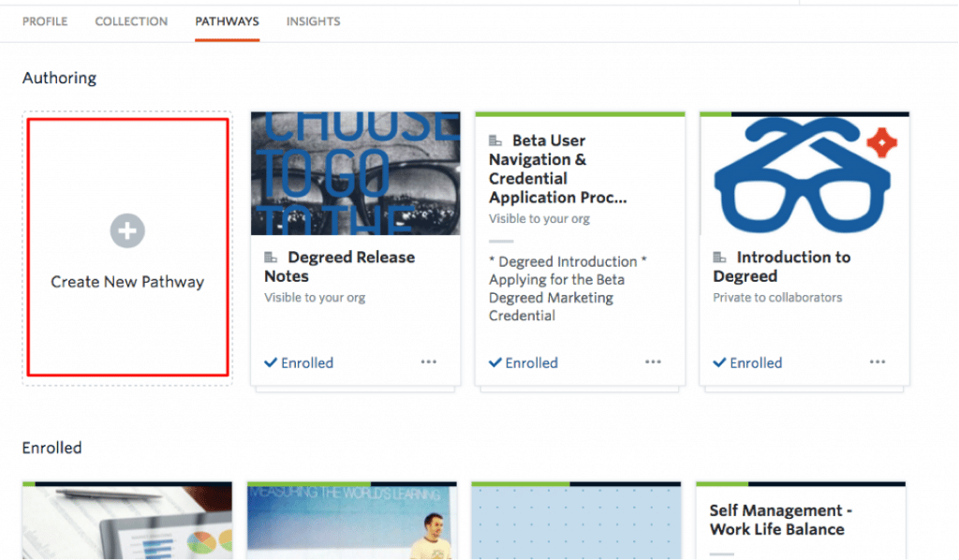This screenshot has height=560, width=959.
Task: Open the enrolled pathway with tablet chart thumbnail
Action: coord(127,523)
